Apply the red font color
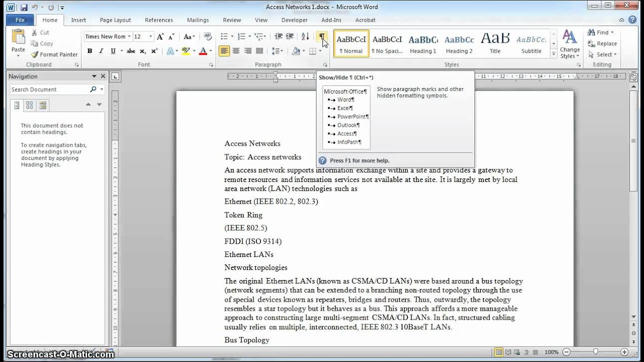Screen dimensions: 644x362 [203, 51]
